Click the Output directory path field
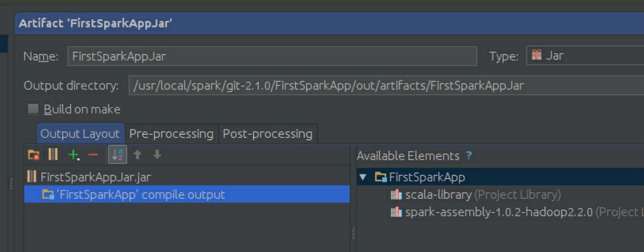This screenshot has width=644, height=252. [386, 86]
